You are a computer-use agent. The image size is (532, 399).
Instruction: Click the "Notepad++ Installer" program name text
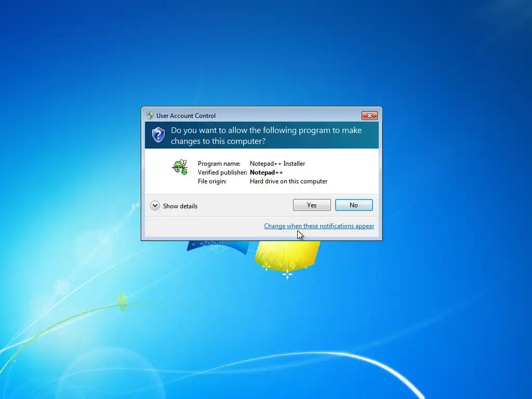click(277, 164)
